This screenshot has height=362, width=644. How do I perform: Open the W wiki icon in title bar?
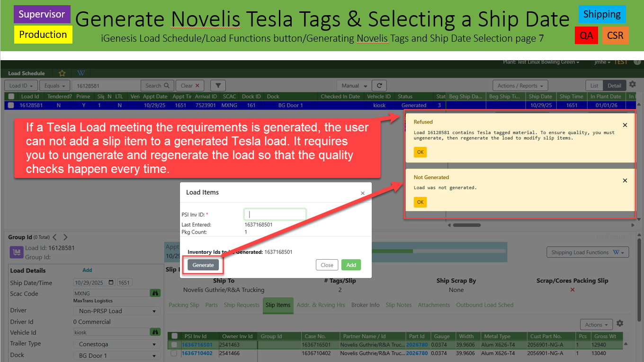click(81, 73)
